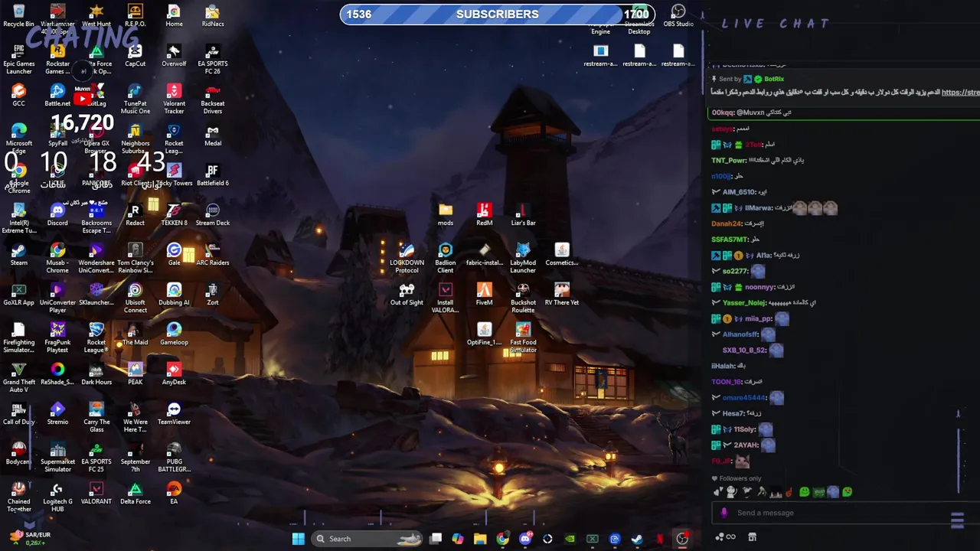Launch TeamViewer from the desktop

click(174, 413)
